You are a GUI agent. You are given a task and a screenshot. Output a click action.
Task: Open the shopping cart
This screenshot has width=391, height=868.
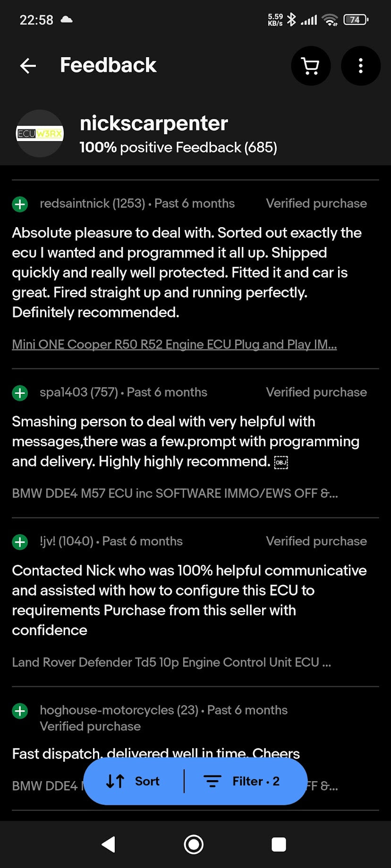click(310, 66)
